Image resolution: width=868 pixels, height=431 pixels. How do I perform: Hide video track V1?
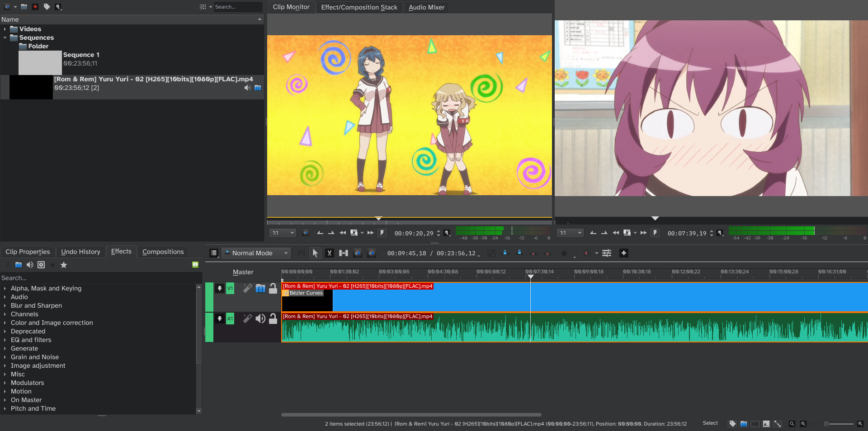click(x=260, y=288)
